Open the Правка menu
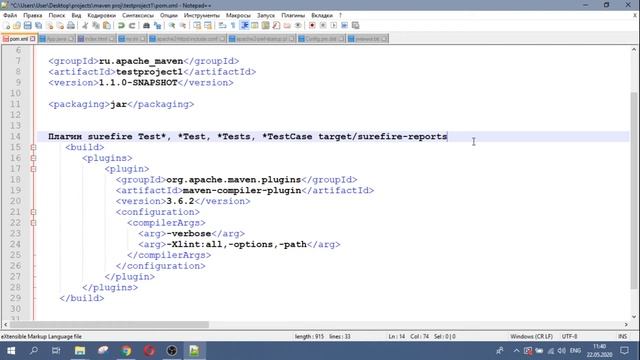This screenshot has height=360, width=640. (x=33, y=15)
